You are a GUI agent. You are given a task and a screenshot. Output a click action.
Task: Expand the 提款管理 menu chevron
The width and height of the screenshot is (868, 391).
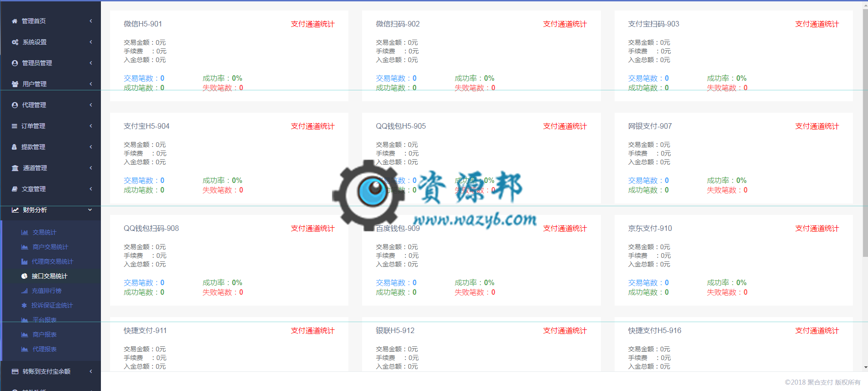pyautogui.click(x=90, y=147)
